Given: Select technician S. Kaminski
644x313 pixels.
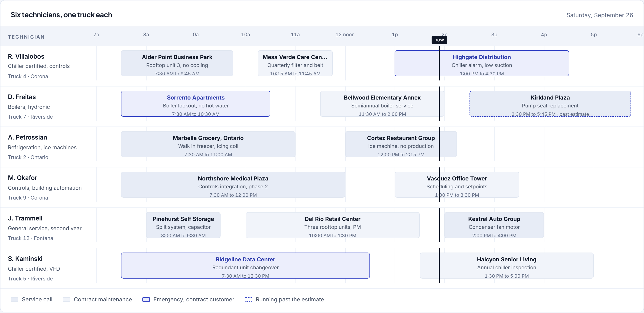Looking at the screenshot, I should (25, 259).
